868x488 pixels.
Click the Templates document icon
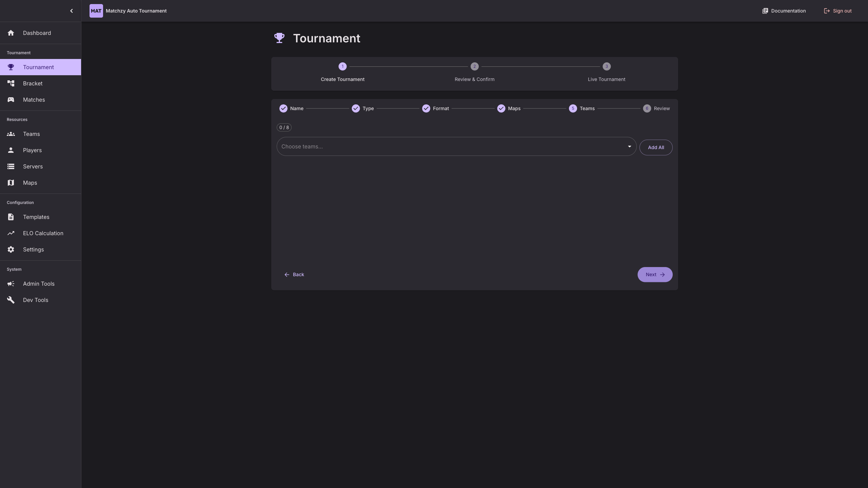point(11,217)
